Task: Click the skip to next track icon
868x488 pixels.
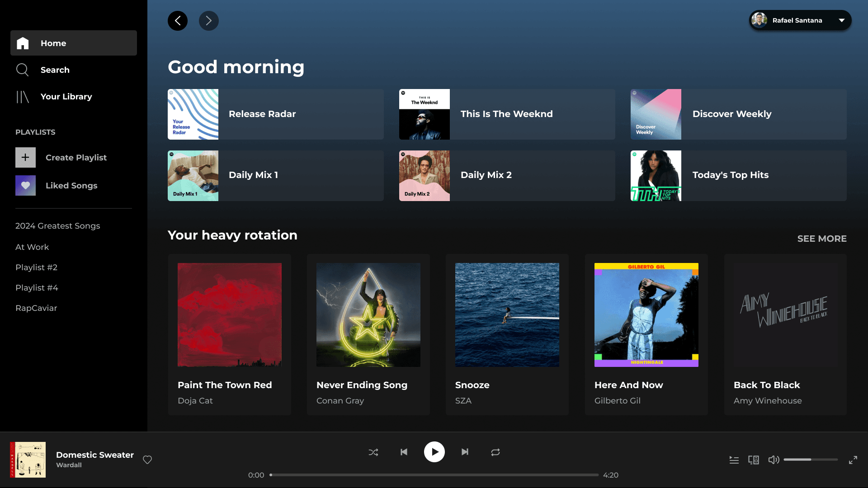Action: [465, 452]
